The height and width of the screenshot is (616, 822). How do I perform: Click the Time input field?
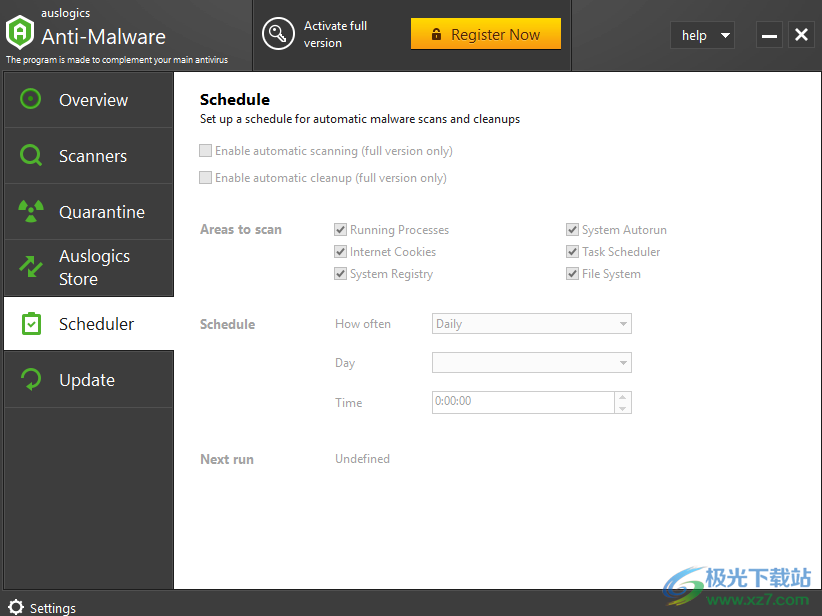[x=523, y=402]
